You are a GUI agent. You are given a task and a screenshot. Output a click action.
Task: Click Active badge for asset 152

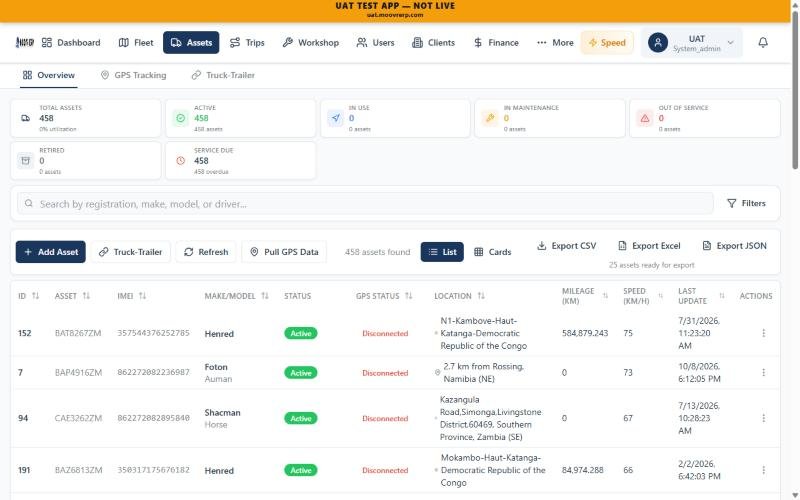click(x=301, y=333)
